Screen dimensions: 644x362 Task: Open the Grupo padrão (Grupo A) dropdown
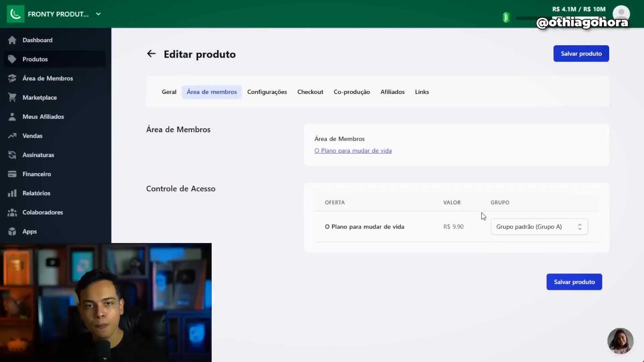[539, 227]
